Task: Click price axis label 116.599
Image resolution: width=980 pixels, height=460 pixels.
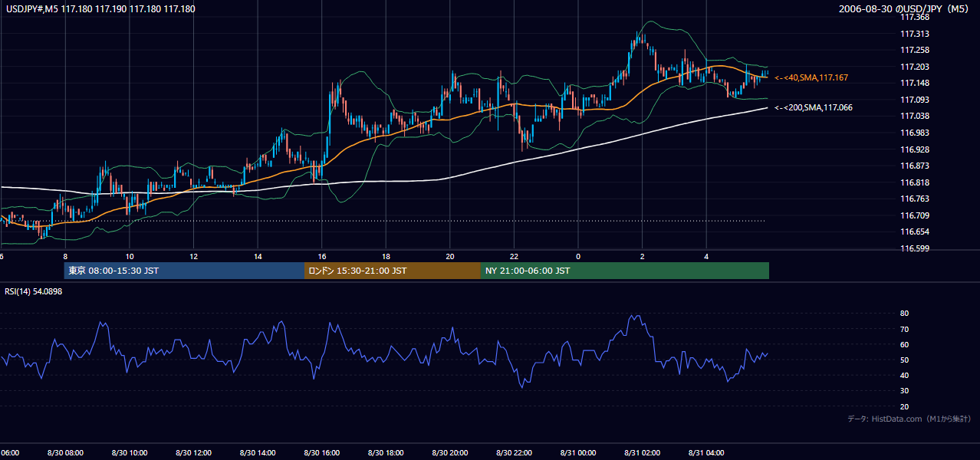Action: click(914, 248)
